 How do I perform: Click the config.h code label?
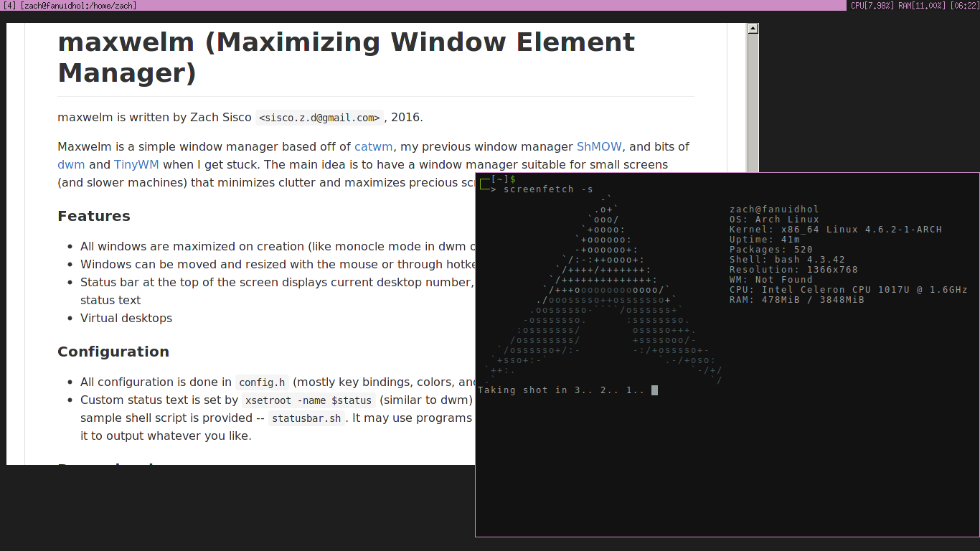click(x=262, y=382)
